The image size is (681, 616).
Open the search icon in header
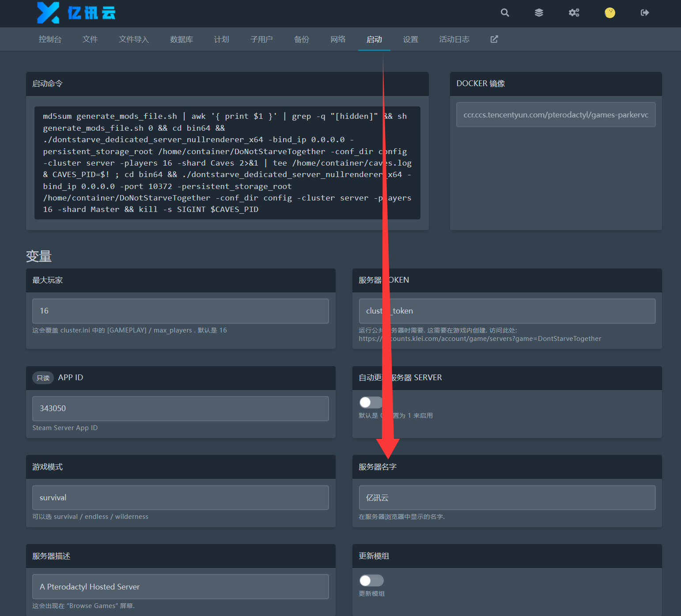505,13
